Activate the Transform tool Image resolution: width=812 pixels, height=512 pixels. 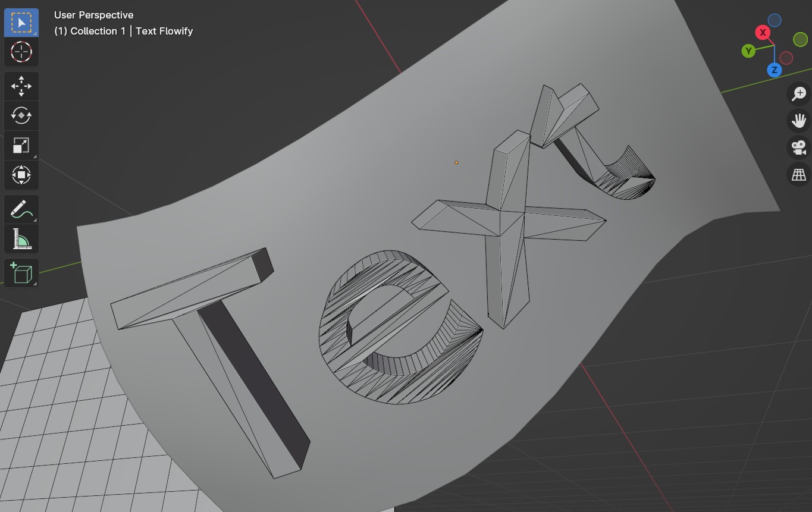click(21, 175)
